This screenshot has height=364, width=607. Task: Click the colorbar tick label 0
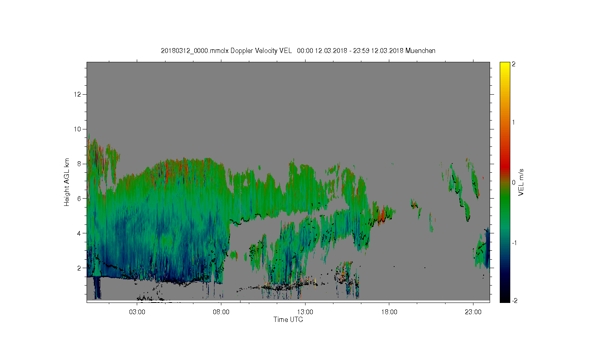[514, 182]
